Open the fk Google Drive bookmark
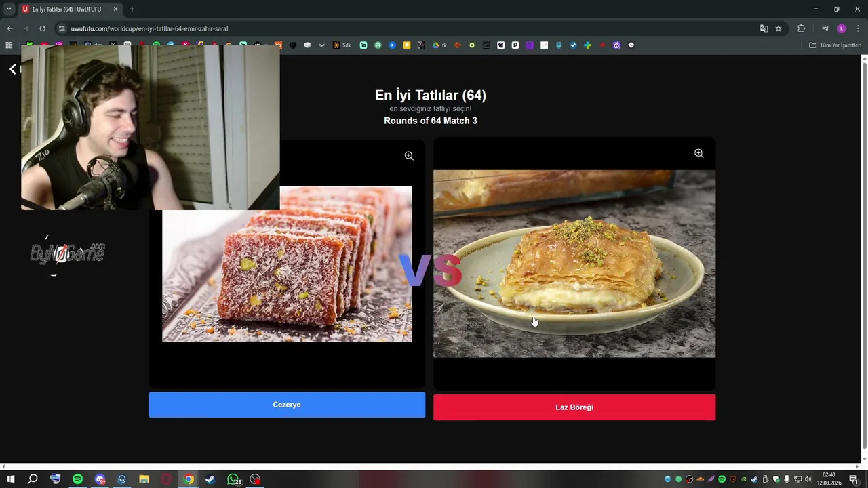The image size is (868, 488). [x=439, y=45]
